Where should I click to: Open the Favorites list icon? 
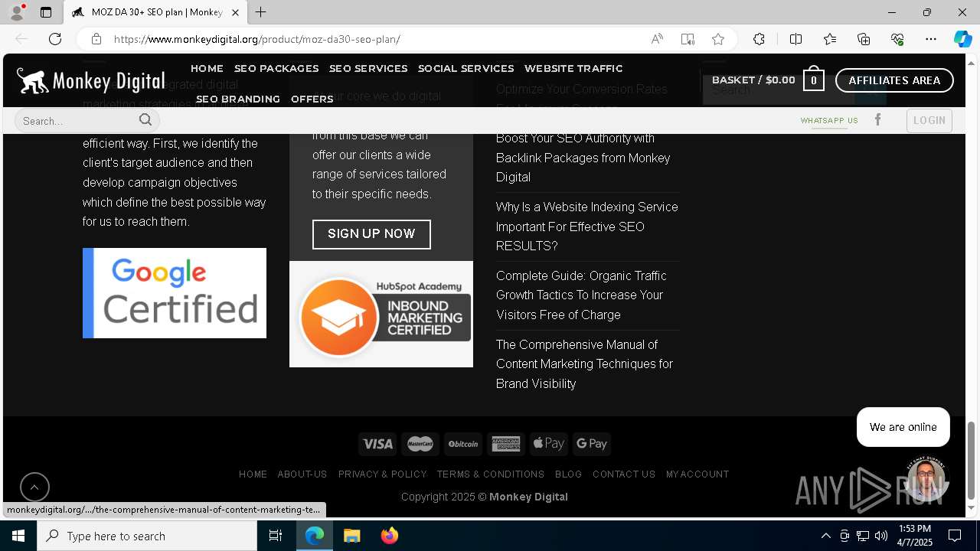coord(830,39)
